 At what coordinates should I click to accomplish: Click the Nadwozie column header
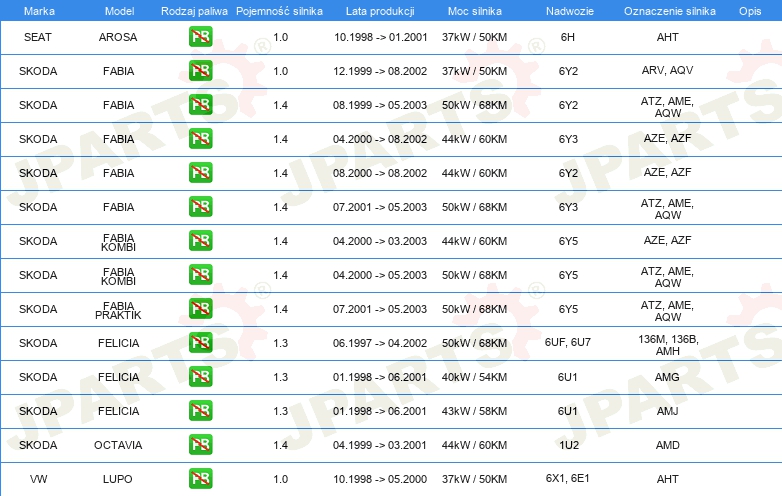click(x=567, y=10)
